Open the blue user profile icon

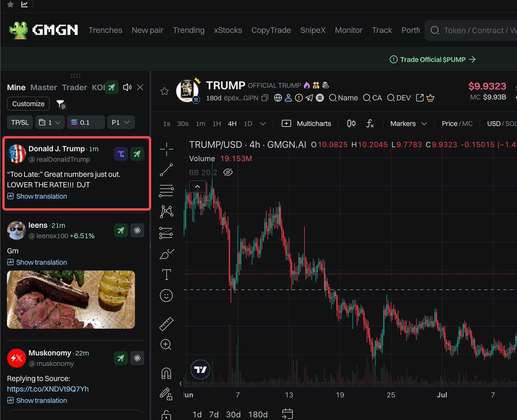pyautogui.click(x=288, y=98)
